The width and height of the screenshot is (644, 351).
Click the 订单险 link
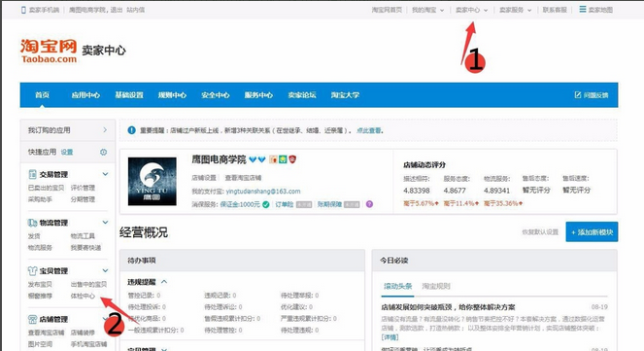pyautogui.click(x=285, y=204)
